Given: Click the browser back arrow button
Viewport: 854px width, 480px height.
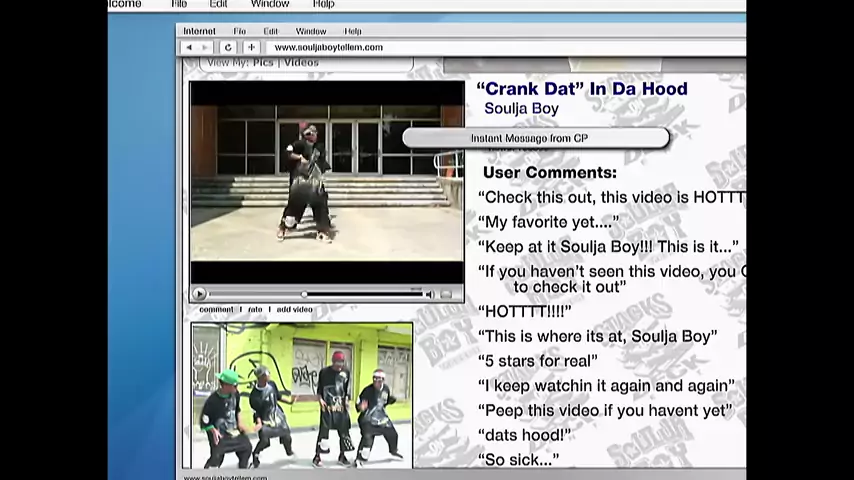Looking at the screenshot, I should pos(189,47).
